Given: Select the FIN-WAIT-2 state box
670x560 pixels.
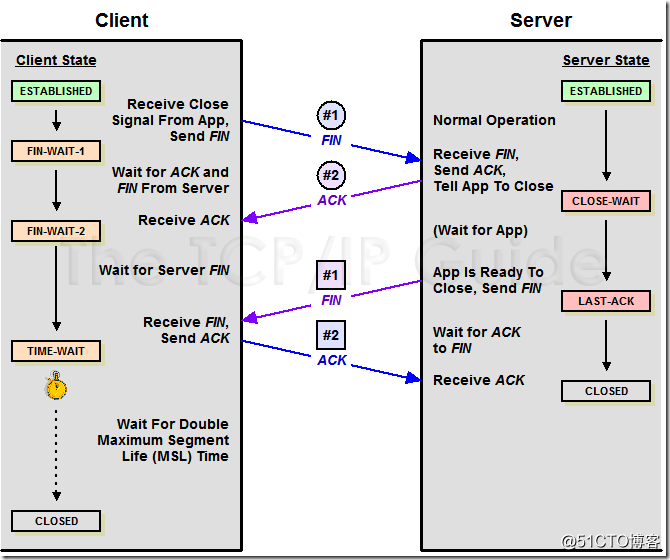Looking at the screenshot, I should pyautogui.click(x=56, y=231).
